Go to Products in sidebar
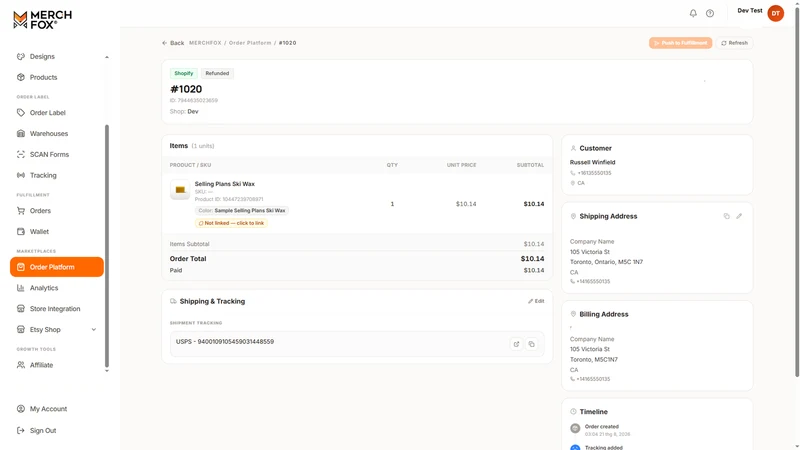 (43, 78)
